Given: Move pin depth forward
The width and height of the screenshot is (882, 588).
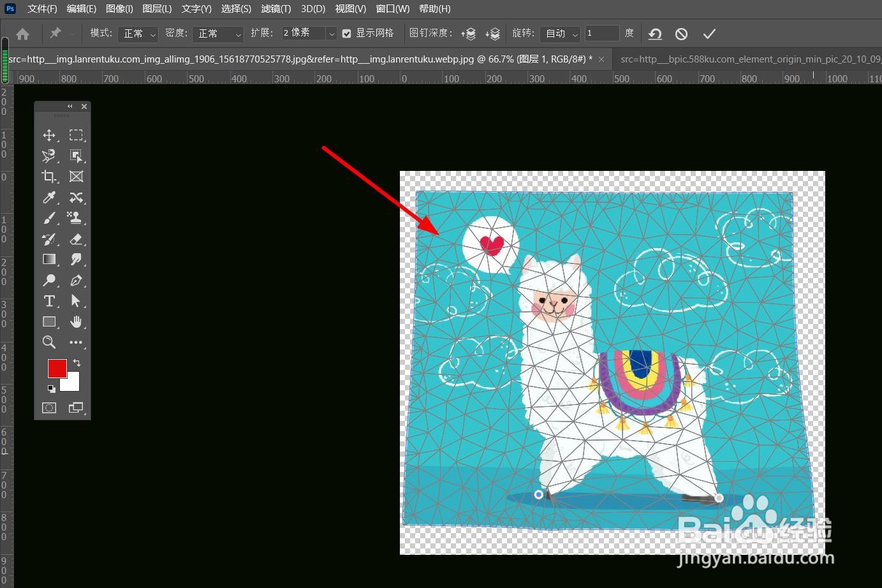Looking at the screenshot, I should [x=469, y=34].
